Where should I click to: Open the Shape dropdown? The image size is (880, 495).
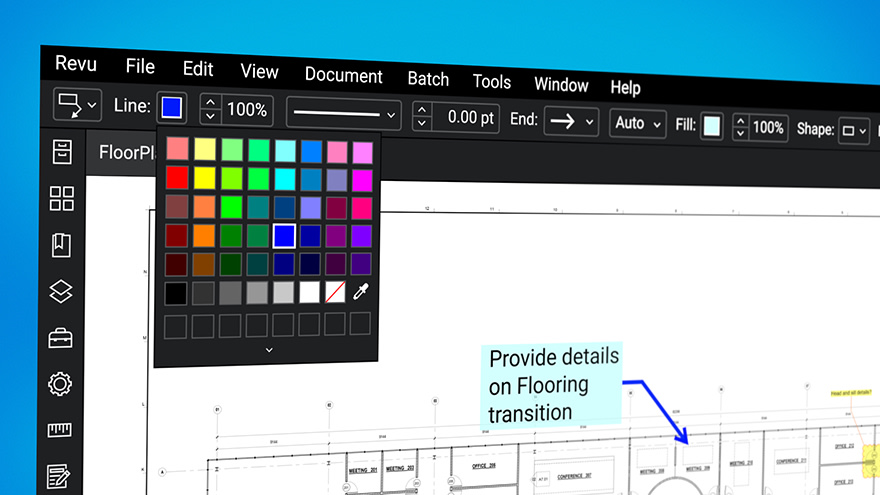(854, 131)
